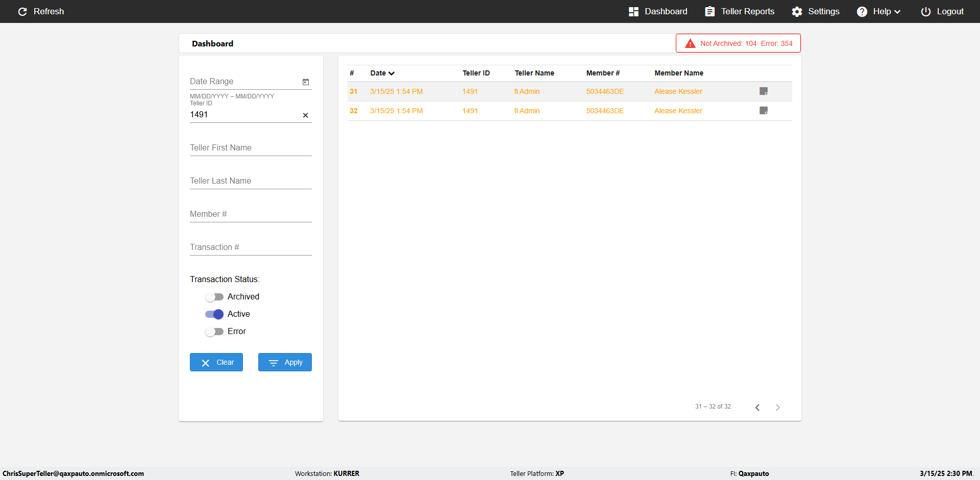
Task: Click Teller Platform: XP in status bar
Action: click(537, 473)
